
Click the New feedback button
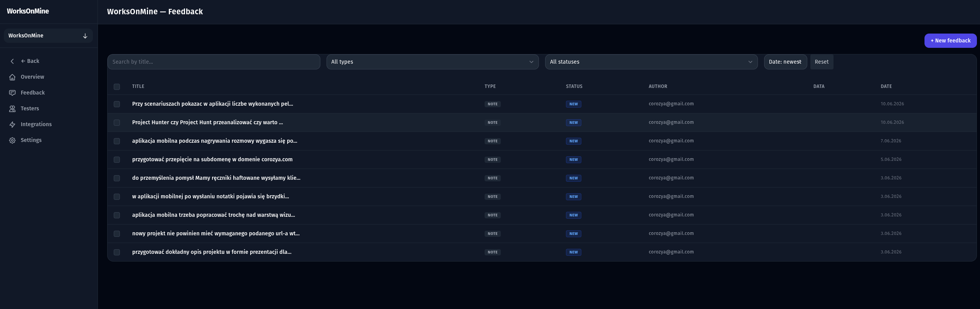pos(950,41)
